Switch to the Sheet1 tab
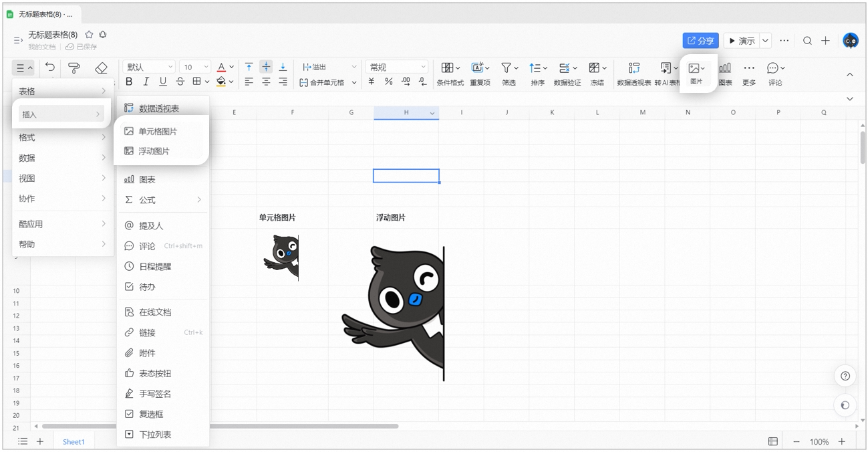 (74, 441)
